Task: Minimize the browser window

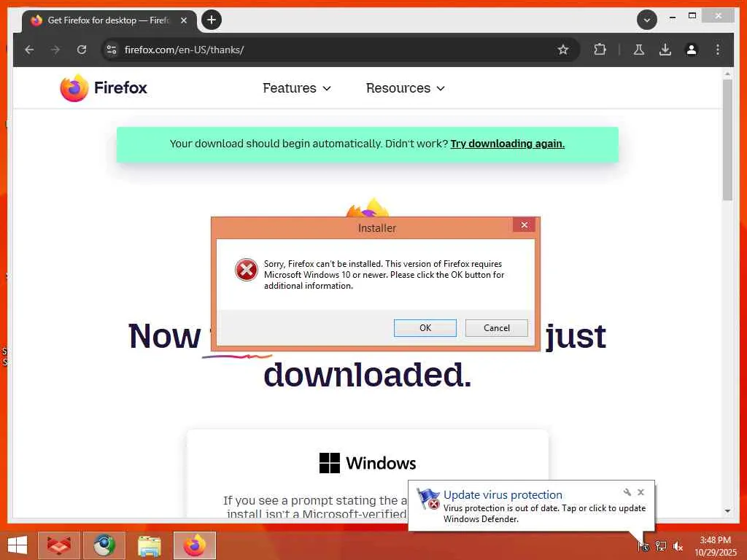Action: (672, 17)
